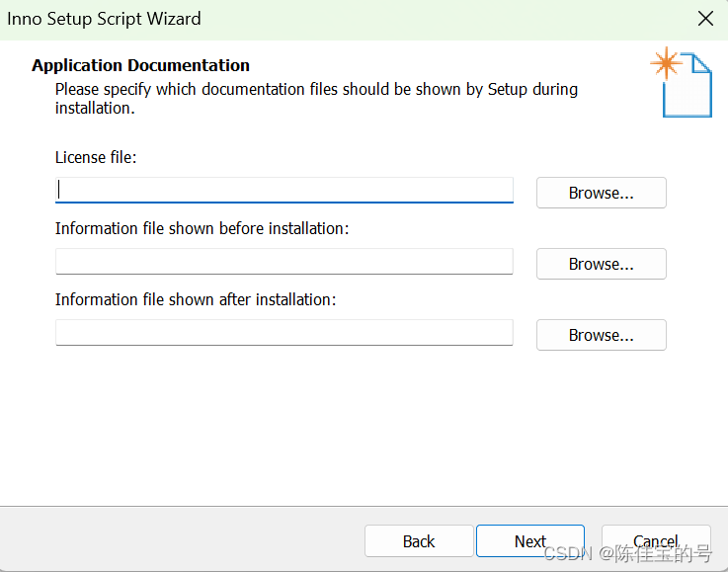Browse for the after-installation information file
Screen dimensions: 728x572
[602, 335]
